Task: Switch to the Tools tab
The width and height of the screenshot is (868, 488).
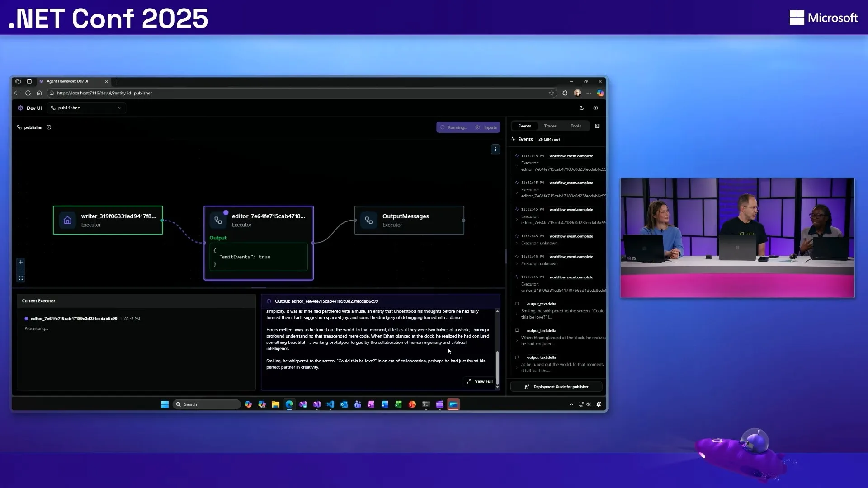Action: tap(576, 126)
